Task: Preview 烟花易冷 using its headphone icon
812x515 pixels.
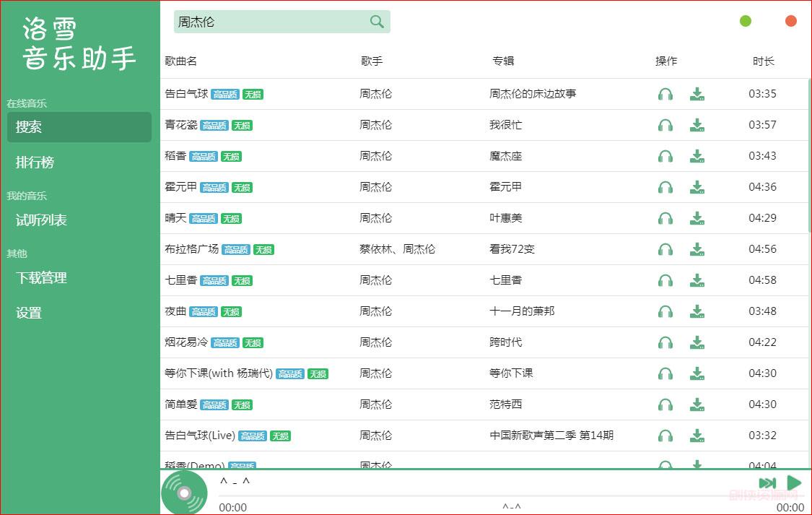Action: click(x=665, y=342)
